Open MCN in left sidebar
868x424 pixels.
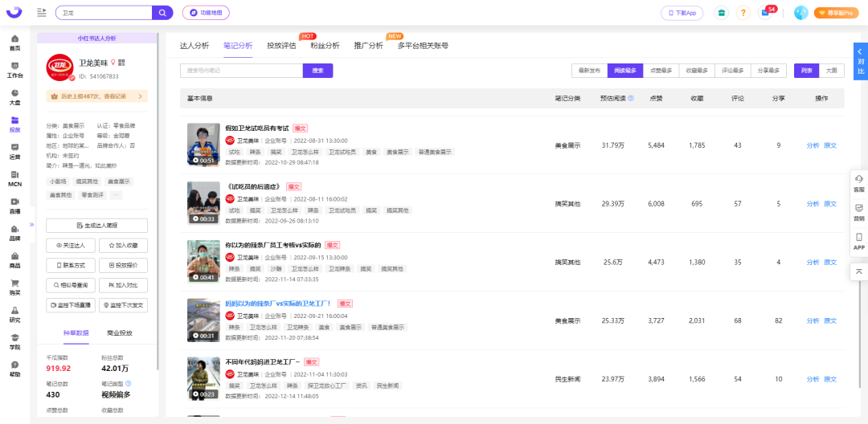(x=15, y=178)
